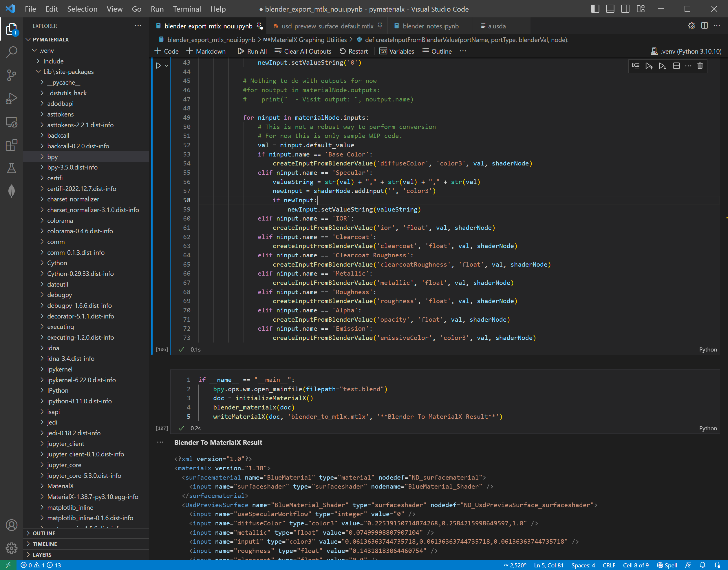Add a new Markdown cell

coord(206,51)
